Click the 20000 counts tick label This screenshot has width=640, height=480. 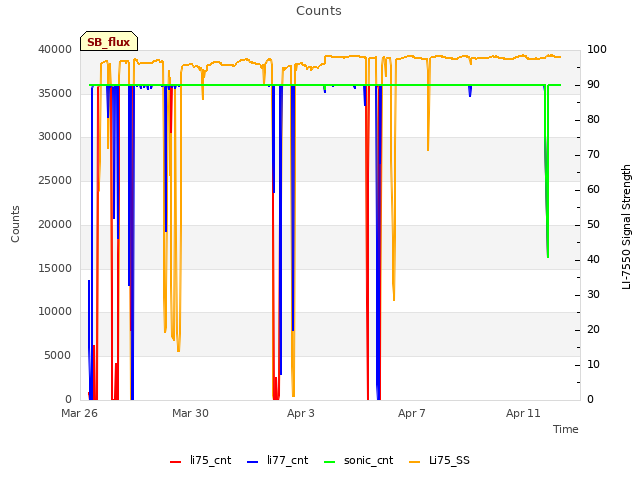coord(55,224)
